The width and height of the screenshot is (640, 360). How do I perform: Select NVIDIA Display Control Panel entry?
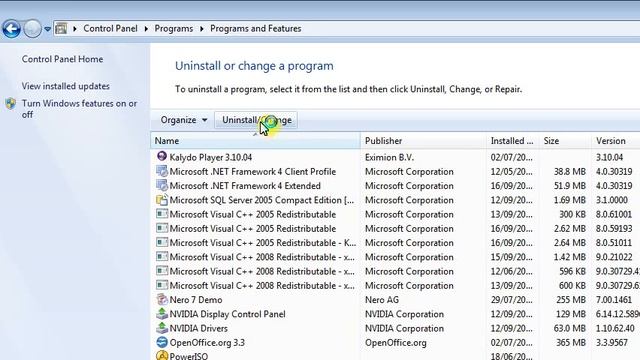pos(227,314)
